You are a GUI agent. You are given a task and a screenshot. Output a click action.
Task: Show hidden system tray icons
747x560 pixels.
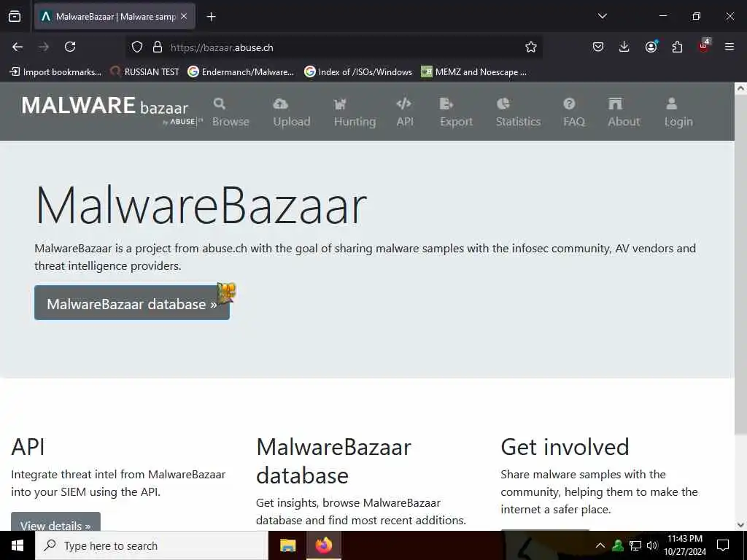pos(600,545)
